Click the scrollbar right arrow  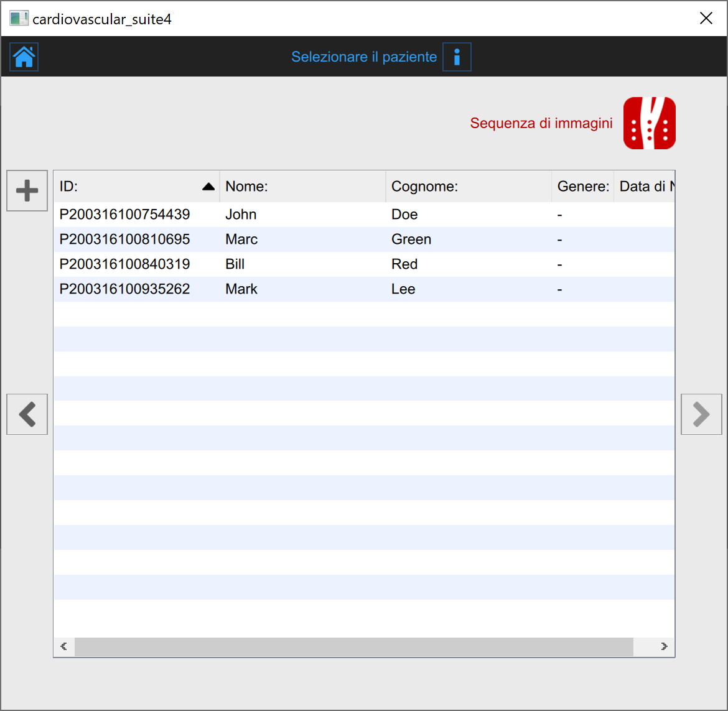(664, 646)
